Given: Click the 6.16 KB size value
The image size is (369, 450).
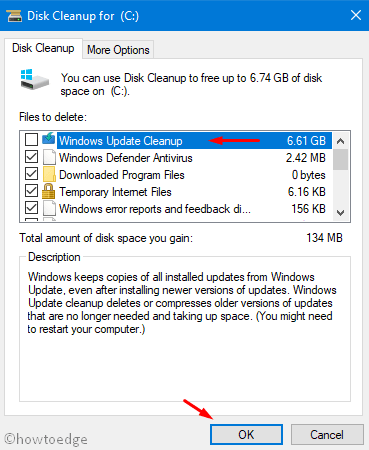Looking at the screenshot, I should coord(307,192).
